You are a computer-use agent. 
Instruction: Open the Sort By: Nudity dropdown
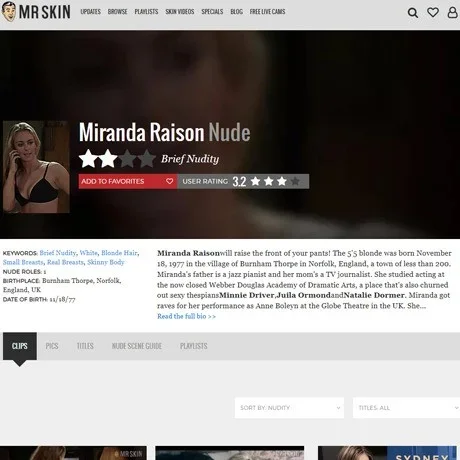(289, 408)
